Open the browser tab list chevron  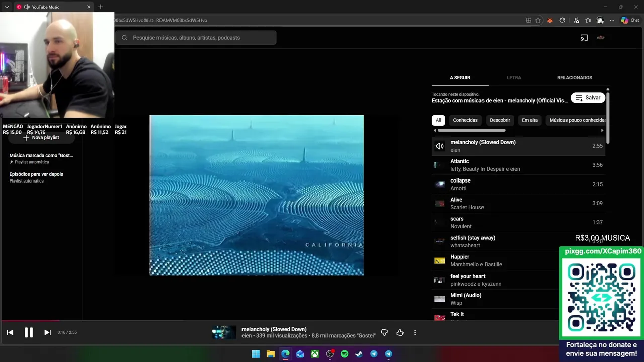[x=7, y=7]
